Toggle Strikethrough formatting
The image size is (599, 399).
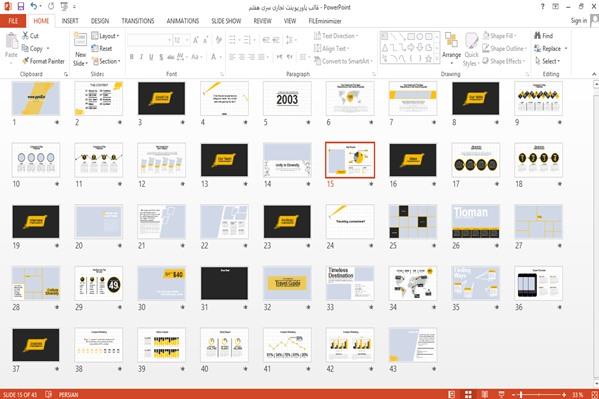pyautogui.click(x=171, y=57)
